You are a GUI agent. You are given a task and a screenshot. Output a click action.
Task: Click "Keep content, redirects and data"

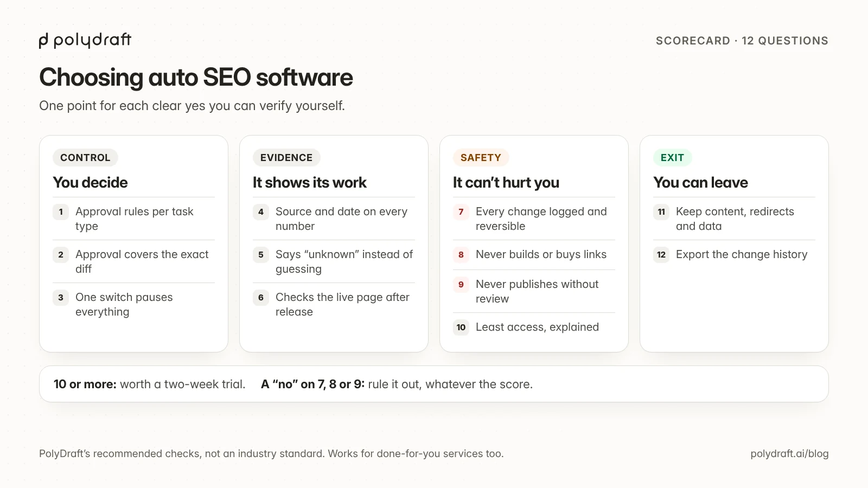(x=734, y=219)
